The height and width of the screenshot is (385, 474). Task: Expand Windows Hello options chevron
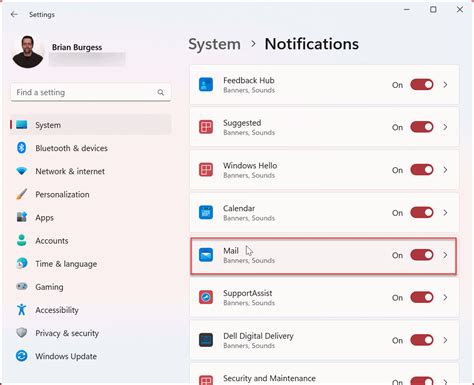point(445,170)
